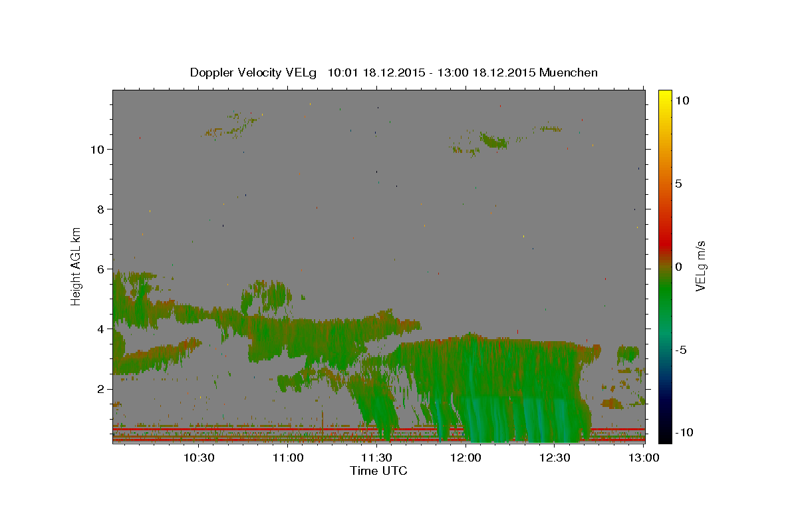Screen dimensions: 798x532
Task: Click the plot title 'Doppler Velocity VELg'
Action: point(253,72)
